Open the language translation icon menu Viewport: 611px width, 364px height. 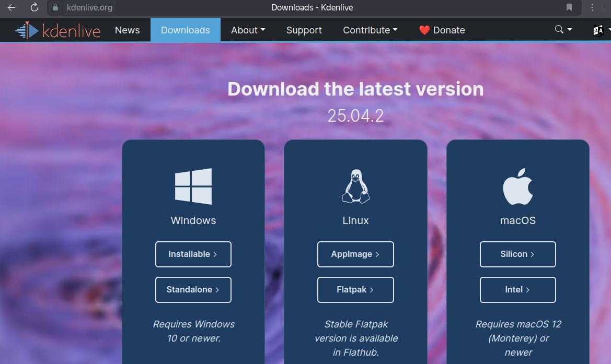598,30
